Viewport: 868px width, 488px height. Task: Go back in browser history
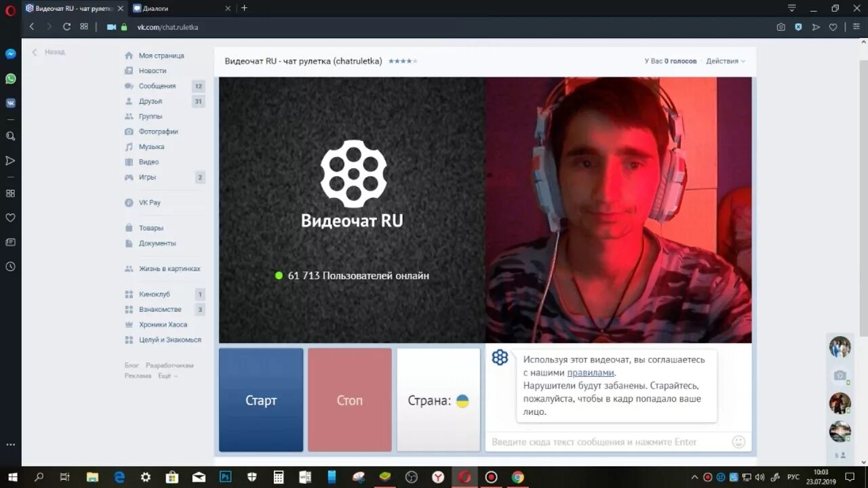click(x=32, y=27)
